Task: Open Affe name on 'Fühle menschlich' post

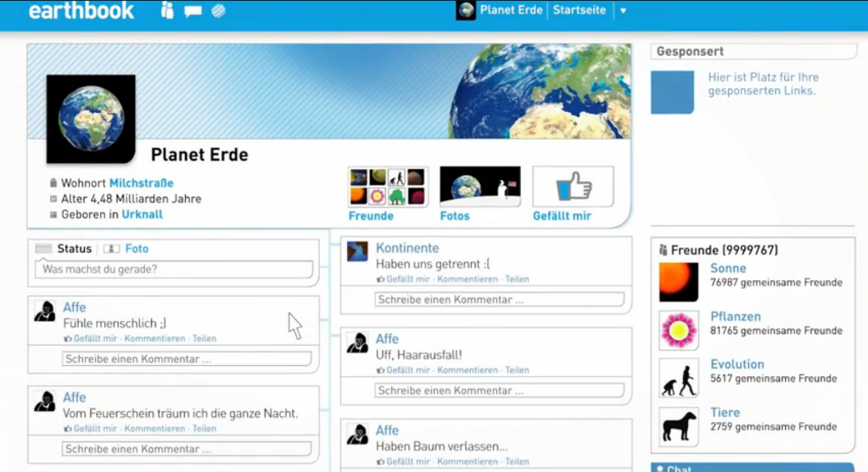Action: click(74, 307)
